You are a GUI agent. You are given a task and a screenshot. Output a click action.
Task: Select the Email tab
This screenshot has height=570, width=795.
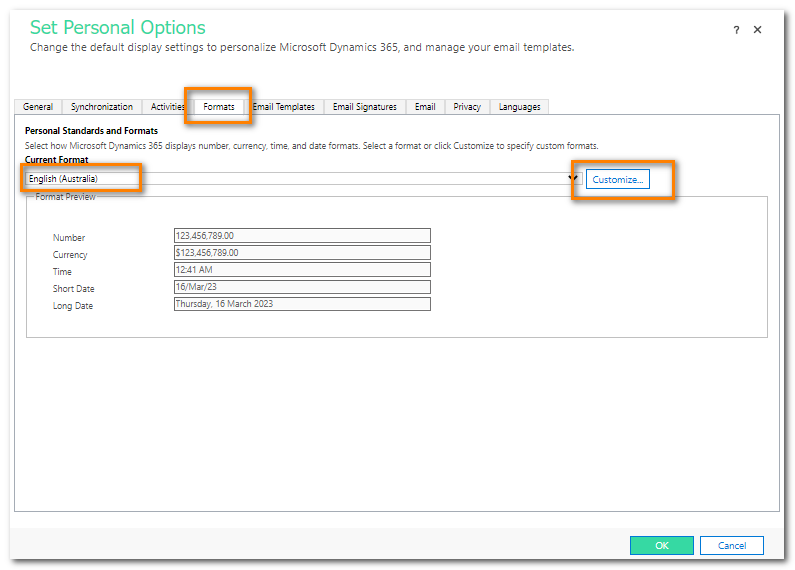click(x=425, y=107)
